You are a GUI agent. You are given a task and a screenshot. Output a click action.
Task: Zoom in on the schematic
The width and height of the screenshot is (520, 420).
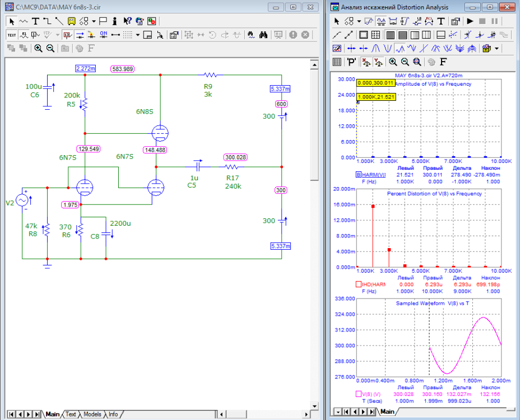click(x=38, y=48)
